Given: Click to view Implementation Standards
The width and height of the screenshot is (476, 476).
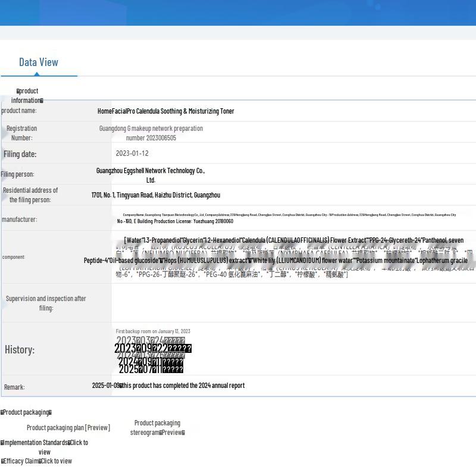Looking at the screenshot, I should click(78, 443).
